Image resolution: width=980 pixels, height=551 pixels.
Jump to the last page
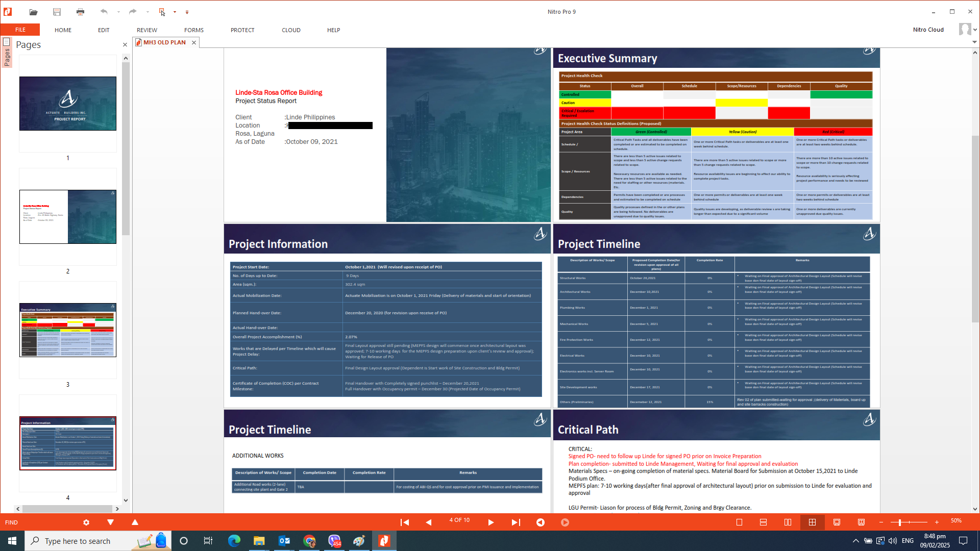tap(516, 522)
